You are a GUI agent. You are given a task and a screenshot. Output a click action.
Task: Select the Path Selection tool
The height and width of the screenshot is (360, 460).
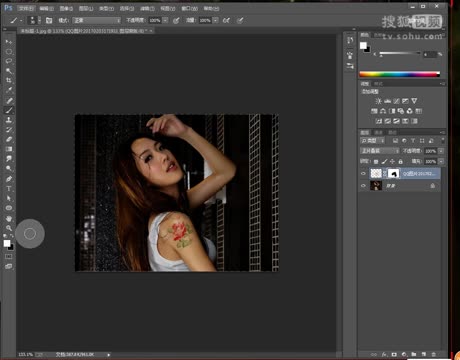[x=9, y=198]
